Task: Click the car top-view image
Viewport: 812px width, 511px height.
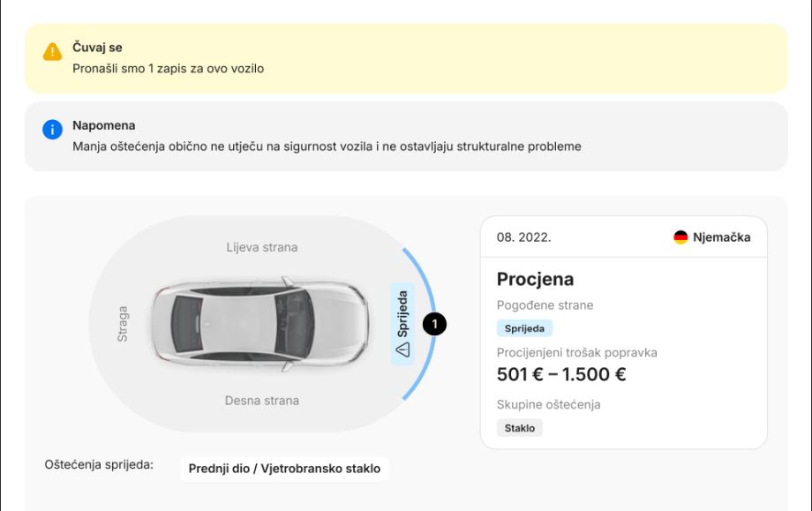Action: [x=259, y=320]
